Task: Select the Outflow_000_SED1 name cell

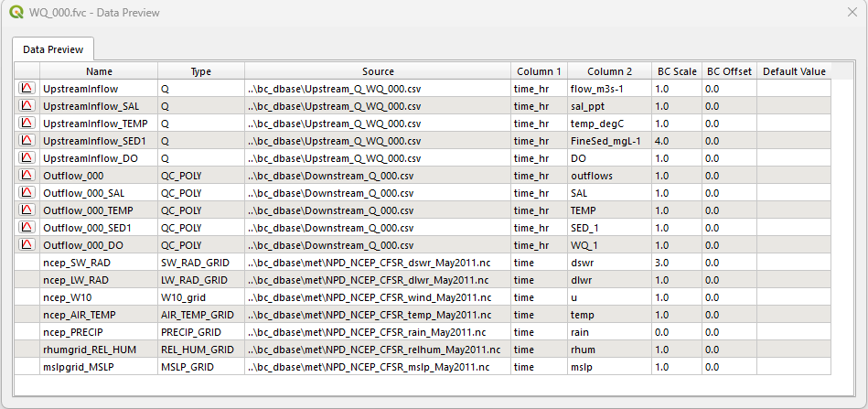Action: pyautogui.click(x=99, y=228)
